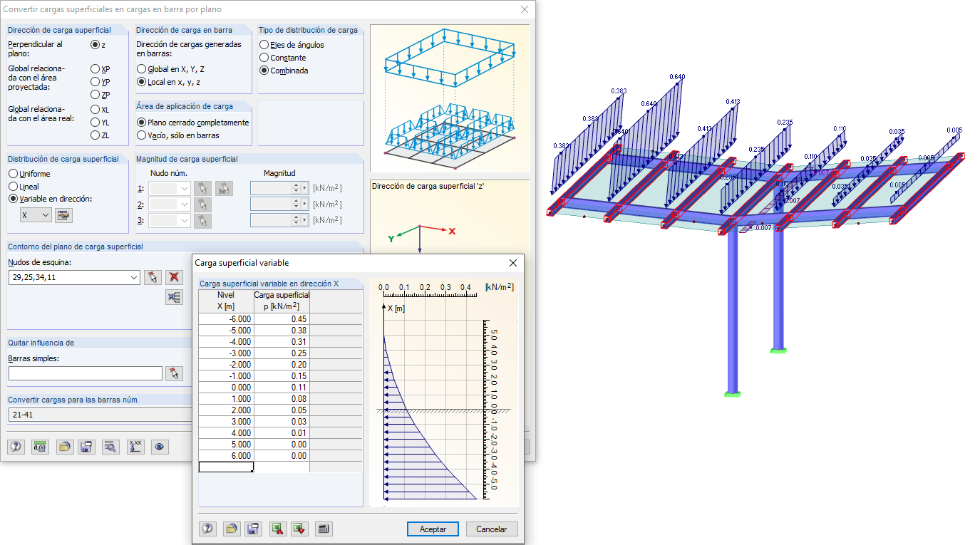This screenshot has width=980, height=545.
Task: Click the Convertir cargas para barras field showing 21-41
Action: click(x=100, y=415)
